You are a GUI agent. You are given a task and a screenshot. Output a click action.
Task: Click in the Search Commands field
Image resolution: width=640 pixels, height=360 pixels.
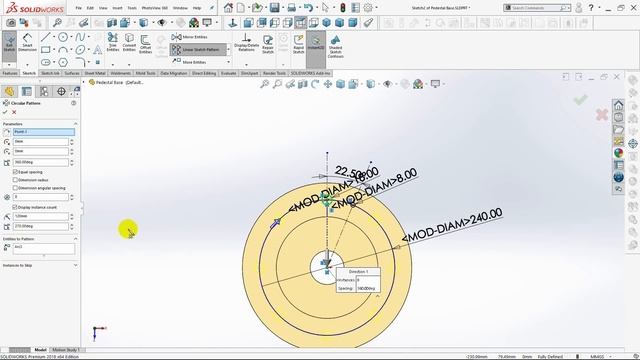[535, 8]
